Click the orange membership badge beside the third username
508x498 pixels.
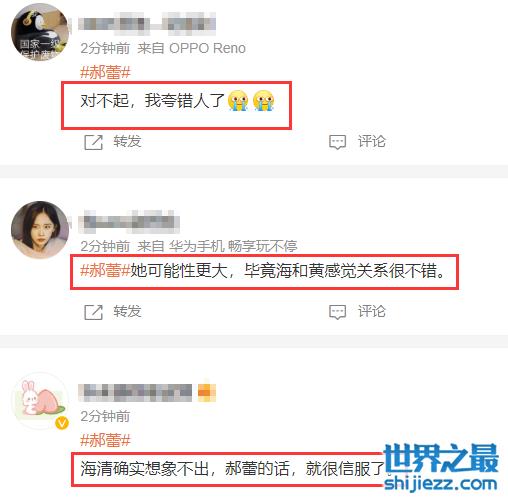207,392
